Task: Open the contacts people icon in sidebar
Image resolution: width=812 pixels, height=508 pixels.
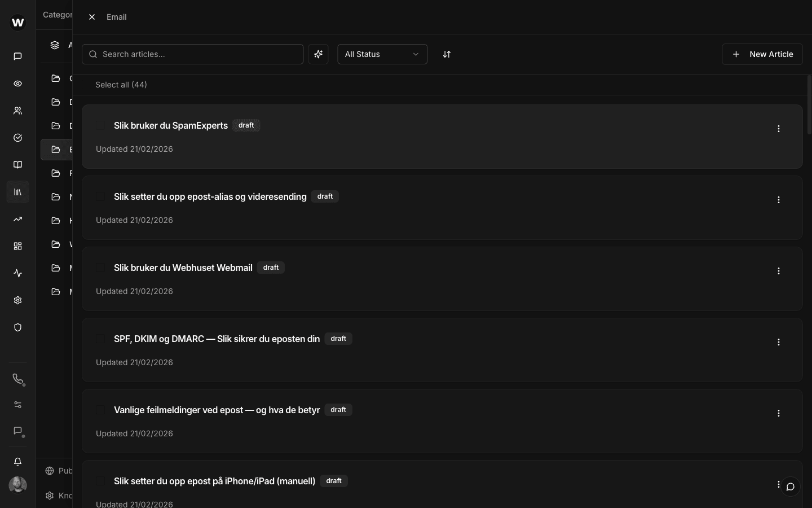Action: tap(17, 111)
